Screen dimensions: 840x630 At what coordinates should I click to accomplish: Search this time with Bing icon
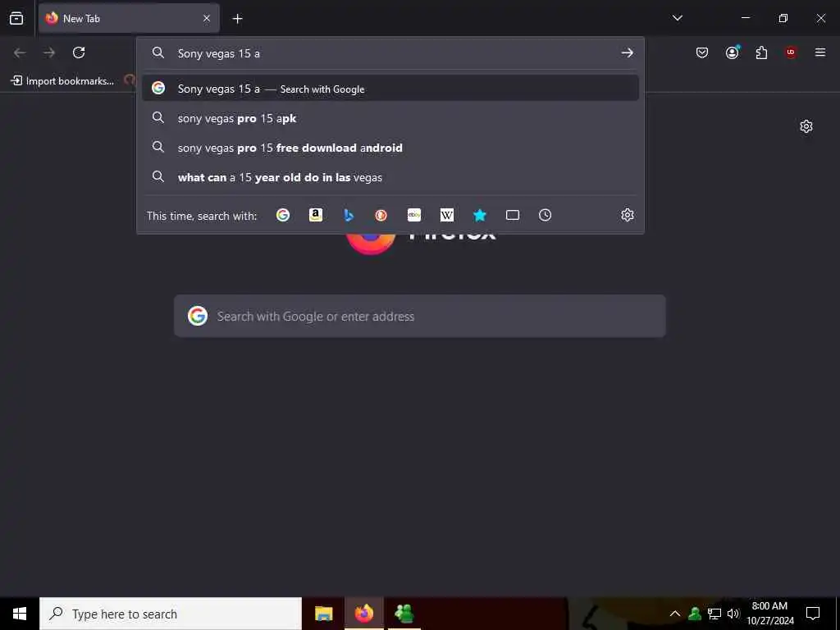[349, 216]
